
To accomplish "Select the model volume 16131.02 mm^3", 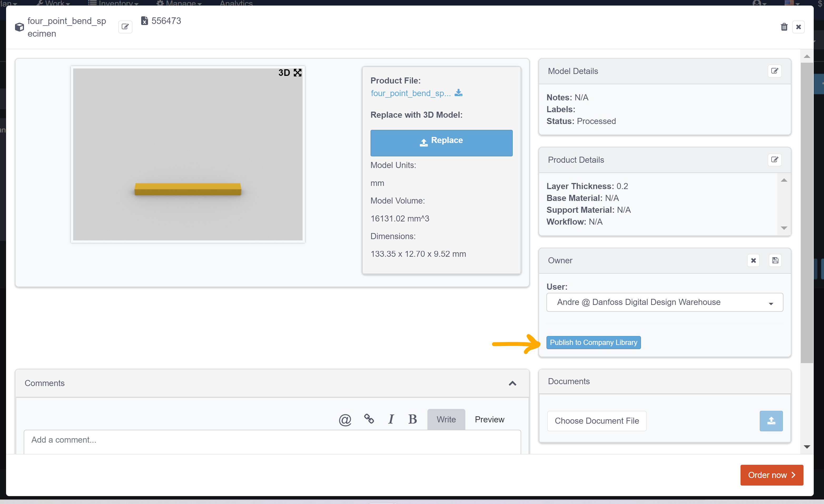I will (400, 218).
